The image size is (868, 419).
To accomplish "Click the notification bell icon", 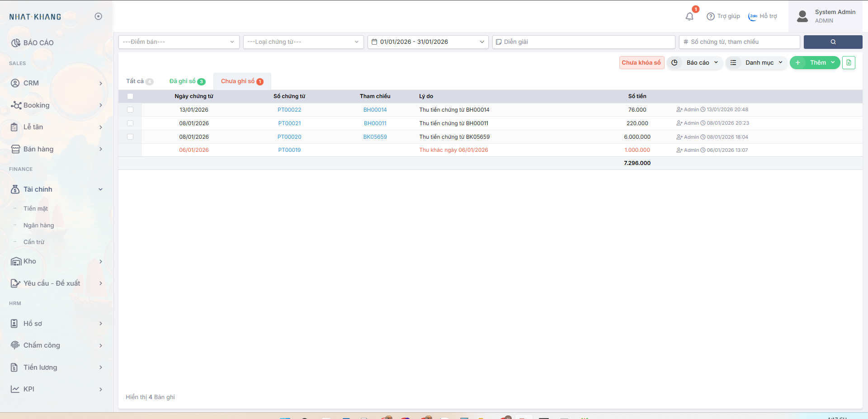I will [x=689, y=17].
